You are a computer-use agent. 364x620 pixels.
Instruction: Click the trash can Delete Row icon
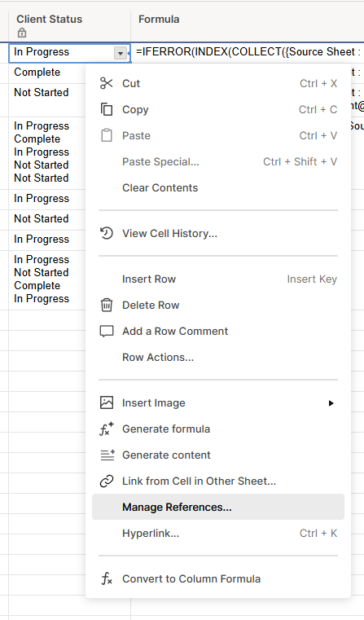coord(107,306)
